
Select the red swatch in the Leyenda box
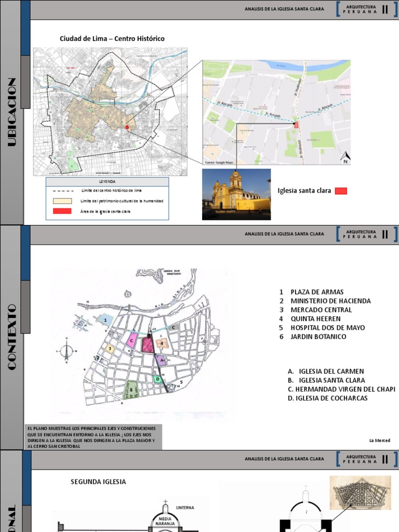(x=62, y=211)
